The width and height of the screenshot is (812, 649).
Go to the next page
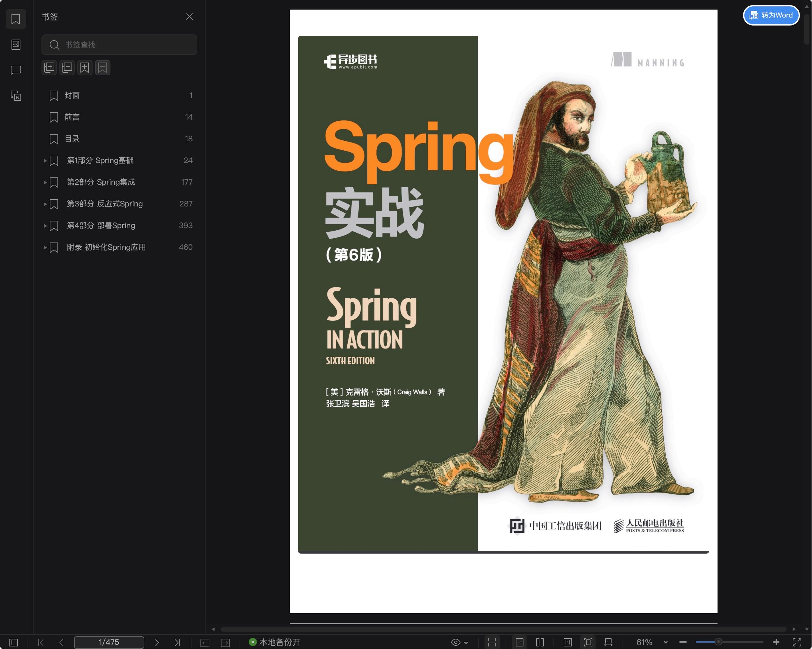pos(157,642)
